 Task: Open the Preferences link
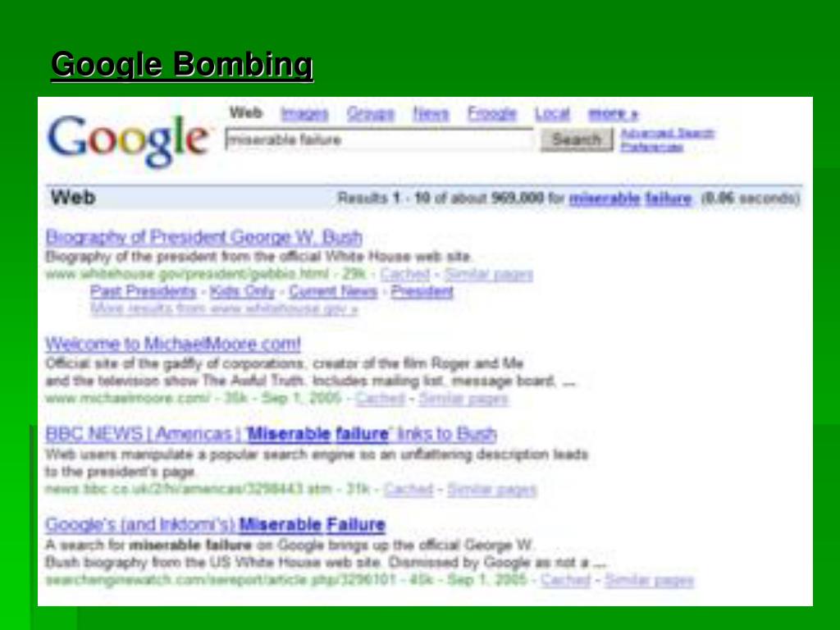[x=651, y=147]
